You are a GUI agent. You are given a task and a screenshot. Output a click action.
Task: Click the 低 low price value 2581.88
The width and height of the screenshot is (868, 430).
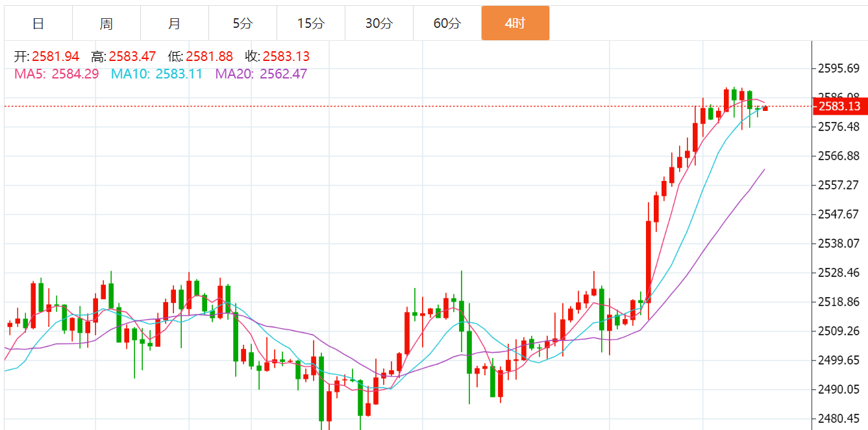point(209,56)
